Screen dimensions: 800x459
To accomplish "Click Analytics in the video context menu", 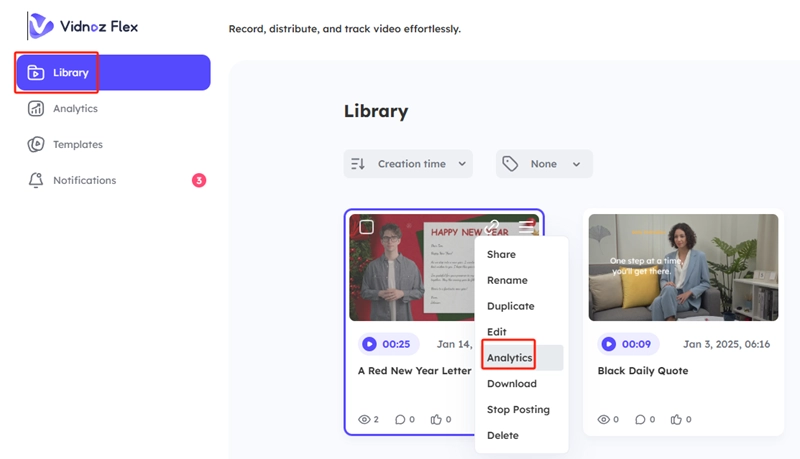I will pos(509,358).
